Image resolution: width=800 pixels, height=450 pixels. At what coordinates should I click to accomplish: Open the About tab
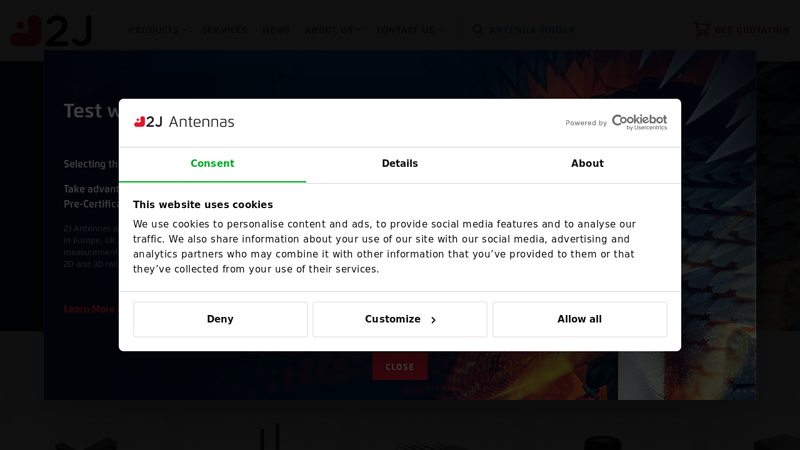587,164
